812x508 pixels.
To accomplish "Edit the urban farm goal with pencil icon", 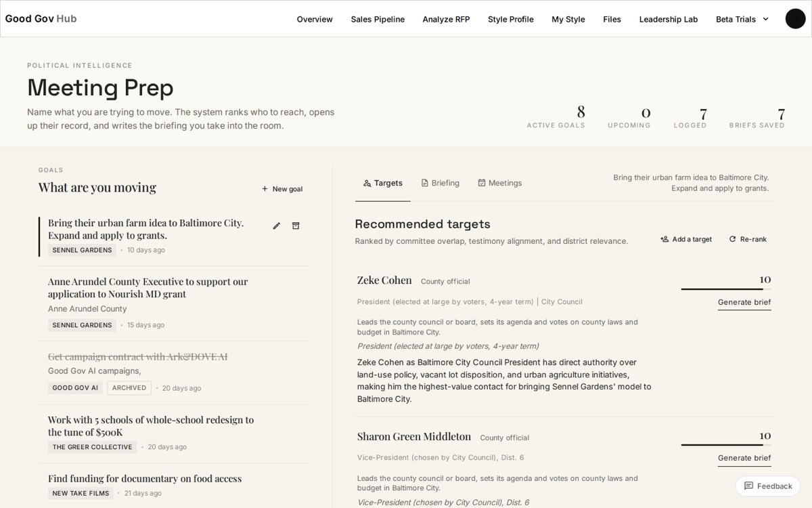I will (276, 226).
